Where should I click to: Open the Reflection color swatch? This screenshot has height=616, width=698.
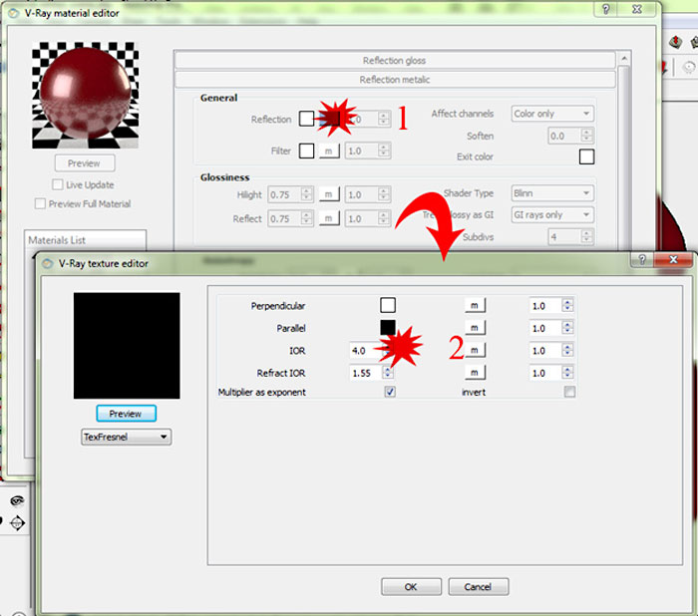[x=306, y=119]
